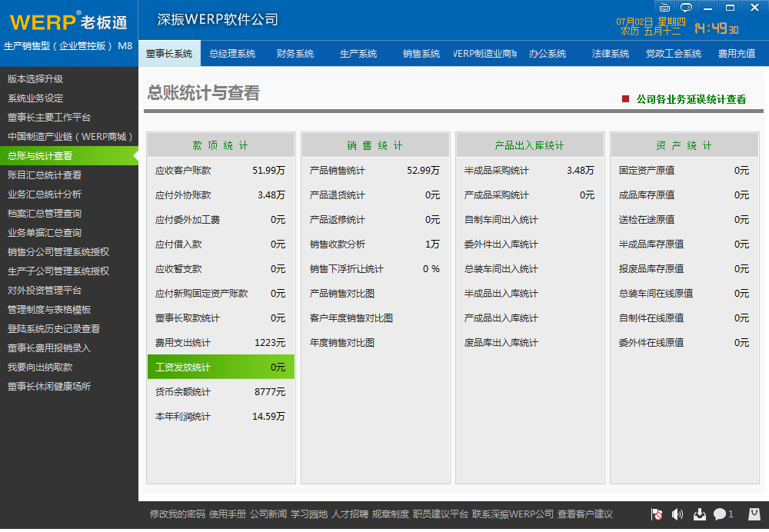The height and width of the screenshot is (532, 769).
Task: Open the chat message bubble showing 1
Action: pyautogui.click(x=723, y=514)
